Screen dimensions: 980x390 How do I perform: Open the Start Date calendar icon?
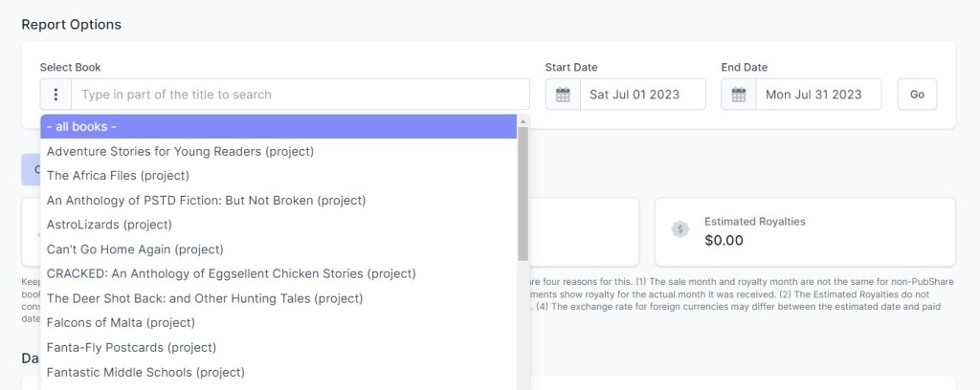pos(563,95)
